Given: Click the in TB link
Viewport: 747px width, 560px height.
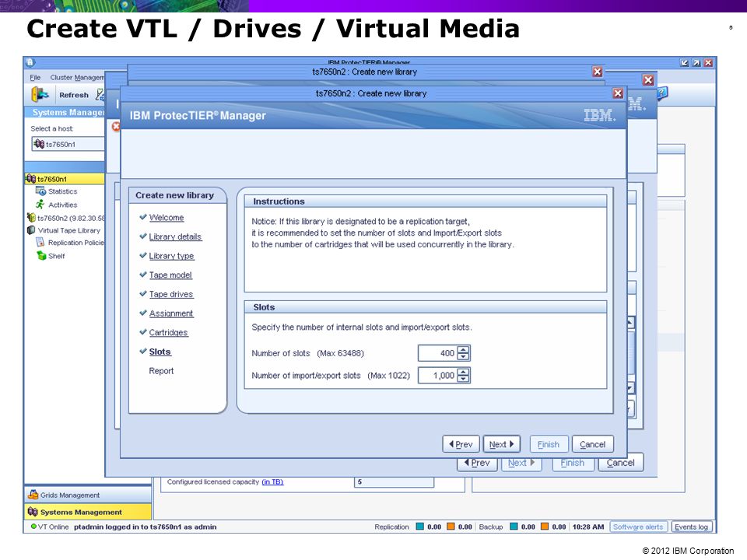Looking at the screenshot, I should (272, 482).
